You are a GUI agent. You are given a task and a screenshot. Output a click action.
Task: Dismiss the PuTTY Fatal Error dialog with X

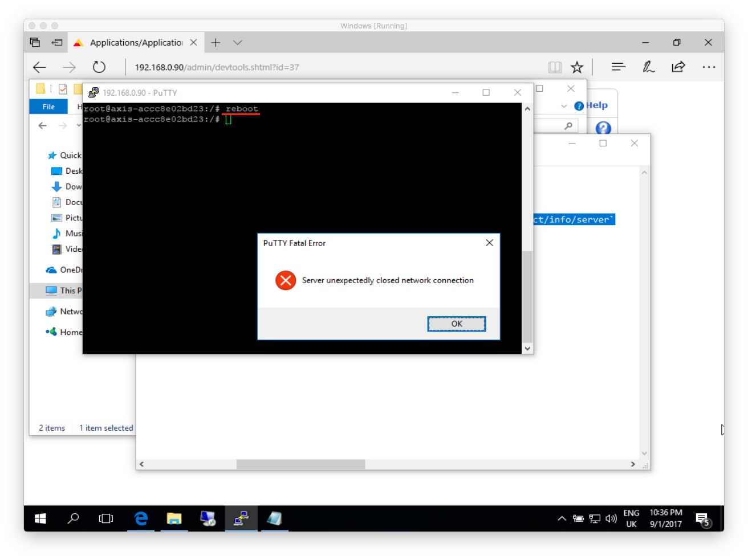point(489,243)
